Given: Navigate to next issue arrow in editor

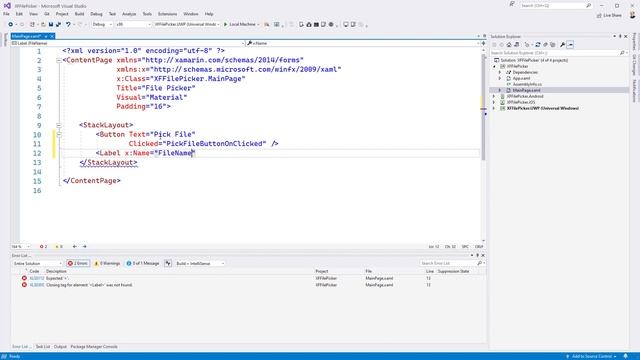Looking at the screenshot, I should click(x=84, y=247).
